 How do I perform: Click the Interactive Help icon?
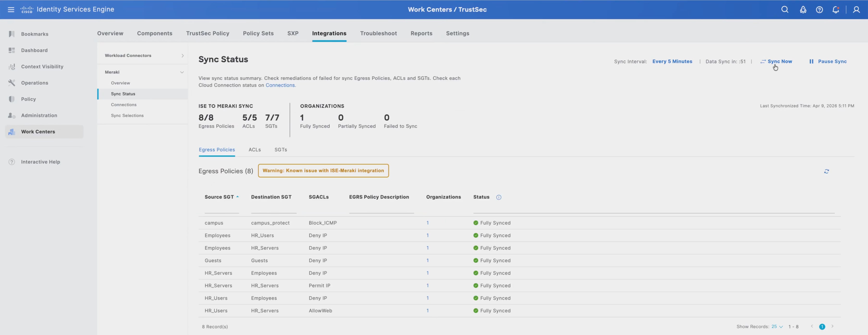click(x=12, y=162)
